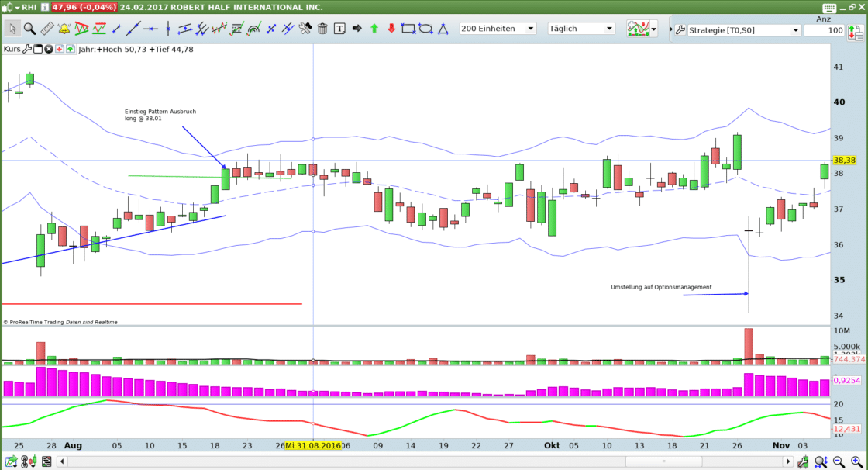Image resolution: width=868 pixels, height=470 pixels.
Task: Open the wrench and hammer object settings
Action: [305, 29]
